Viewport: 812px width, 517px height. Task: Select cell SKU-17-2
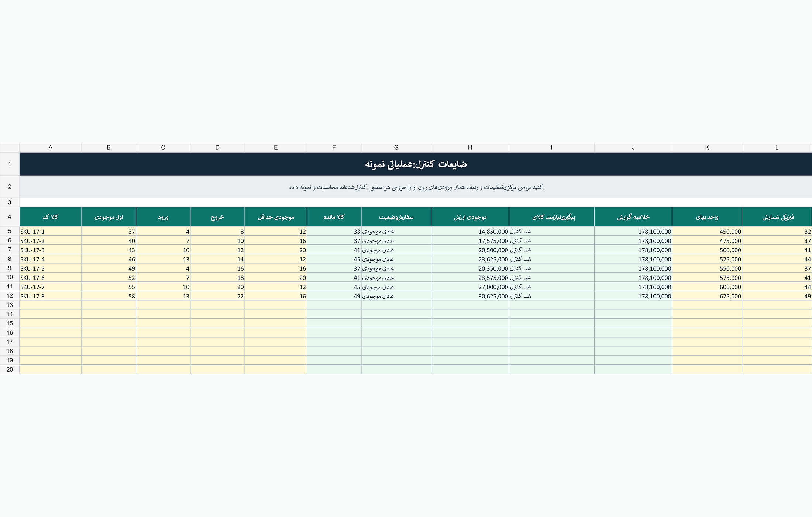50,240
